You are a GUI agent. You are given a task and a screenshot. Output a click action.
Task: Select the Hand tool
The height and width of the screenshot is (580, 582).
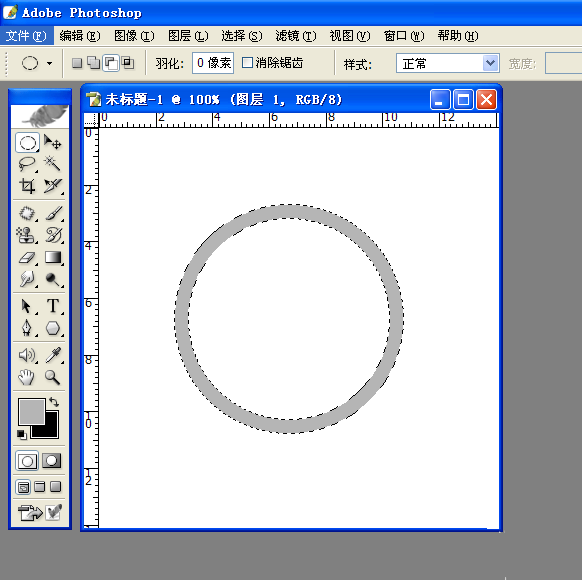(x=27, y=377)
